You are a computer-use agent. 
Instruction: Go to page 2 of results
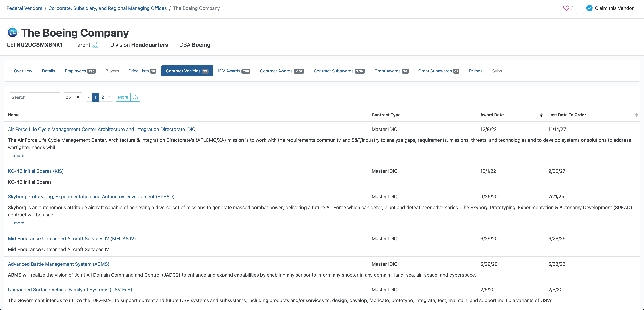coord(103,97)
